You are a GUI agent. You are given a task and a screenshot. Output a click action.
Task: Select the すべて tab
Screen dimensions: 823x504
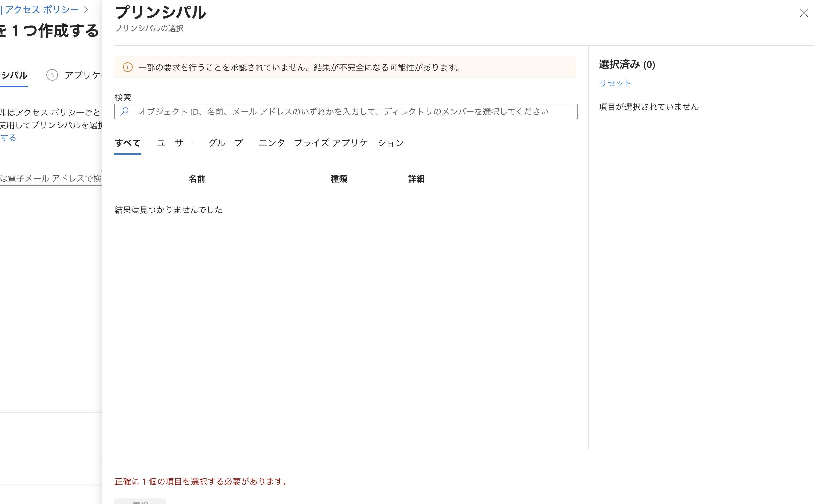click(127, 143)
